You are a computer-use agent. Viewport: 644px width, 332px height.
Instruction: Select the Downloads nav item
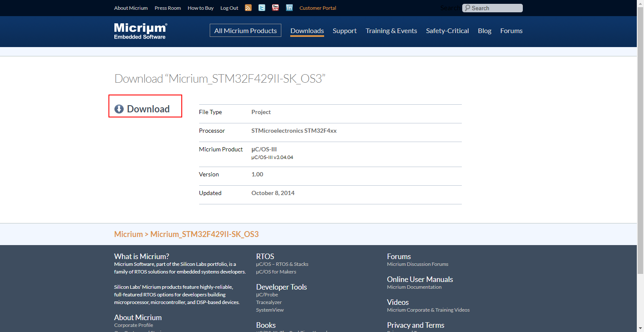tap(307, 31)
